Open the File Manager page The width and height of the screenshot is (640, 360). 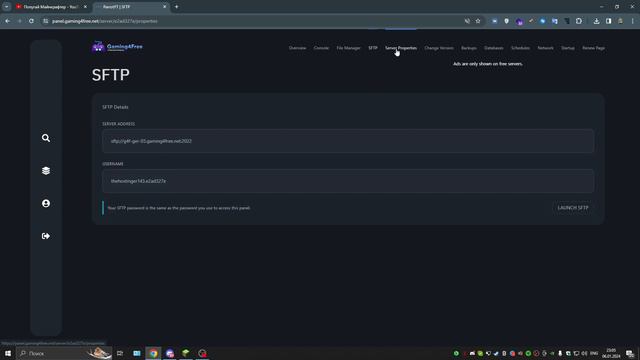[x=348, y=48]
